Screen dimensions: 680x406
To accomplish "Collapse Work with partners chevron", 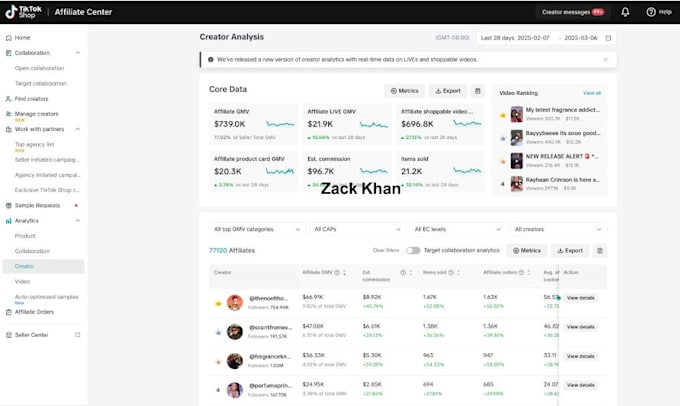I will tap(78, 129).
